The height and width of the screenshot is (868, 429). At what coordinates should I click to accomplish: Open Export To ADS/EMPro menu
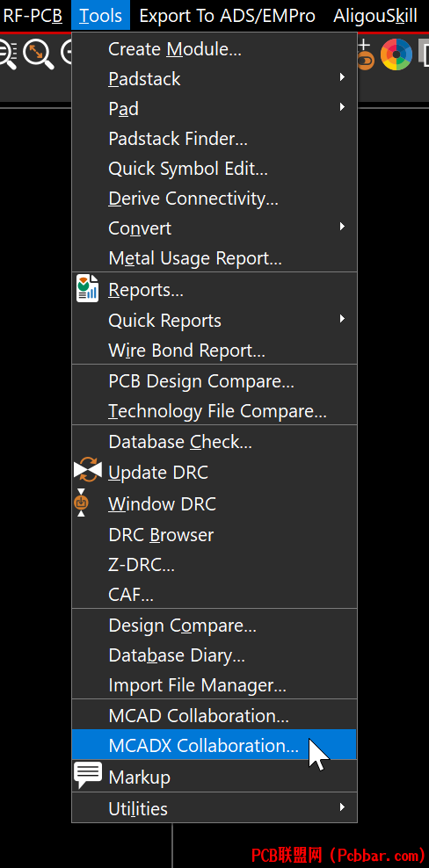228,16
